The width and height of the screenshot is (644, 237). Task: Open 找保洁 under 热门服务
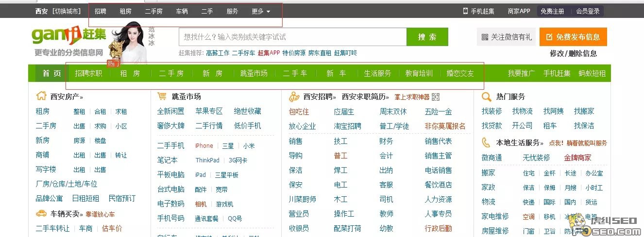[584, 126]
